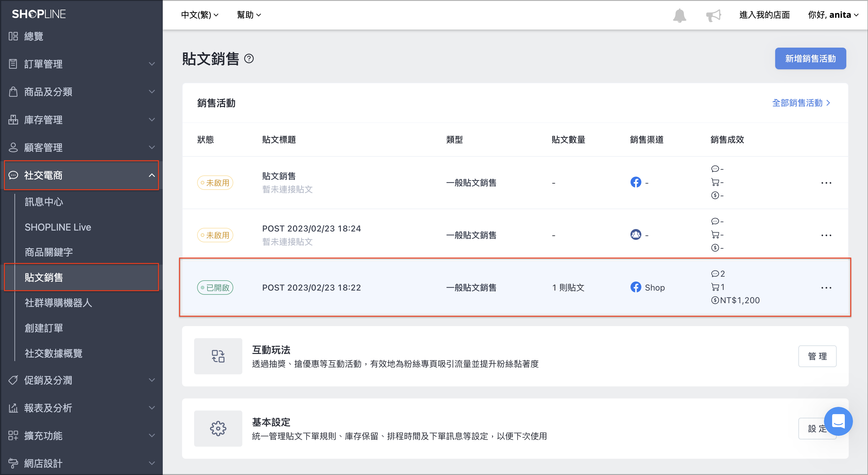The width and height of the screenshot is (868, 475).
Task: Click the megaphone announcements icon
Action: [x=713, y=15]
